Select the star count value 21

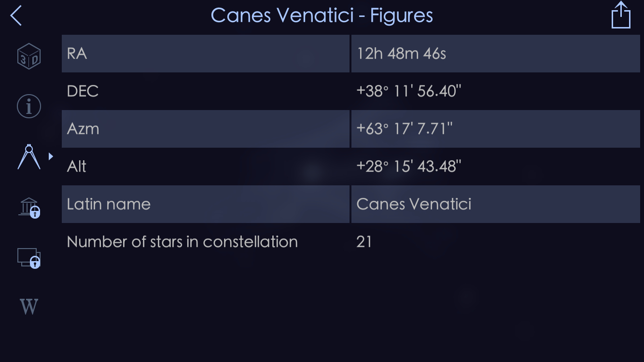[364, 242]
